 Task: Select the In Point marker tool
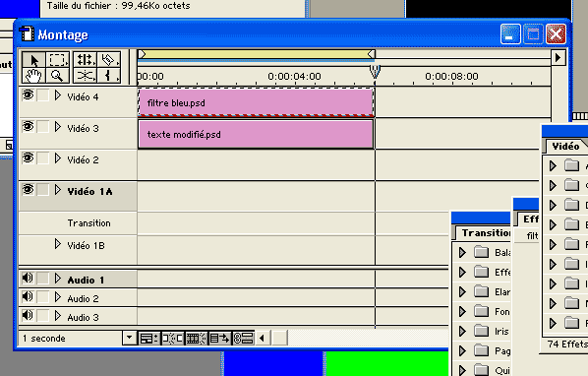[x=109, y=76]
